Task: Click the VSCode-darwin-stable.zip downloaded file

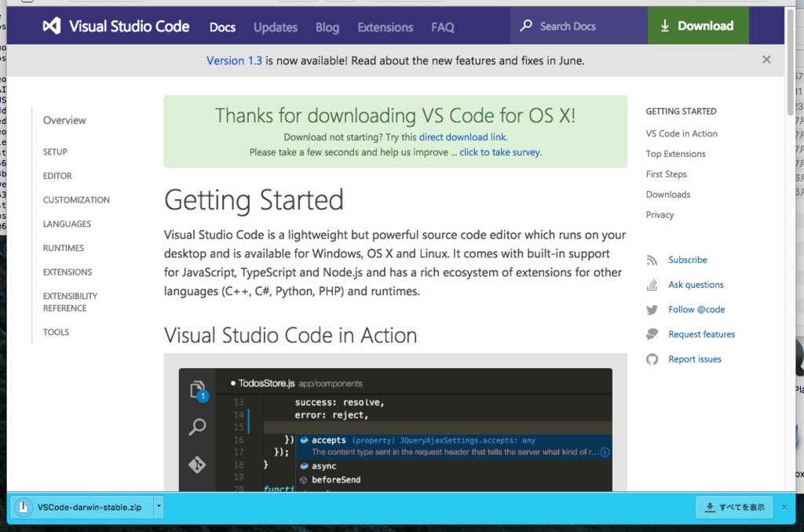Action: 83,508
